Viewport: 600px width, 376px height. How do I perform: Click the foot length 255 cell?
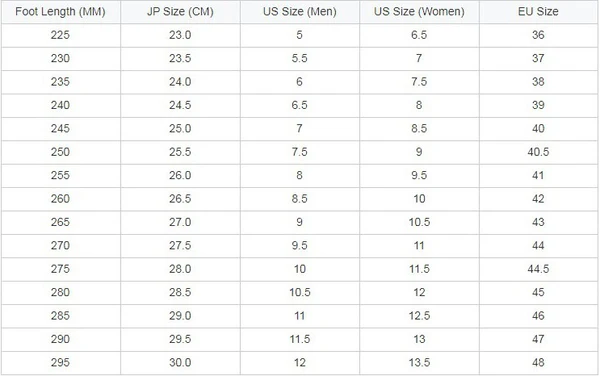[60, 176]
